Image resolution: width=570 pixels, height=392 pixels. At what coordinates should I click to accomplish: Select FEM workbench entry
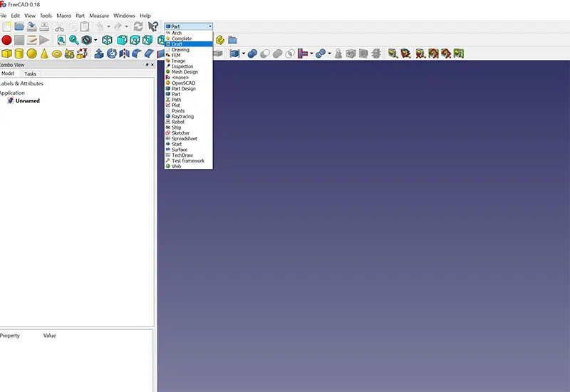189,56
